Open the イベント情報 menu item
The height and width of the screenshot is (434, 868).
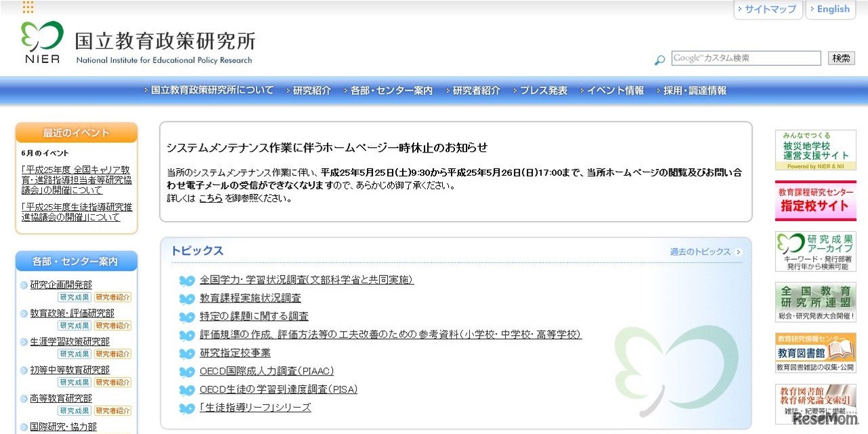(615, 90)
